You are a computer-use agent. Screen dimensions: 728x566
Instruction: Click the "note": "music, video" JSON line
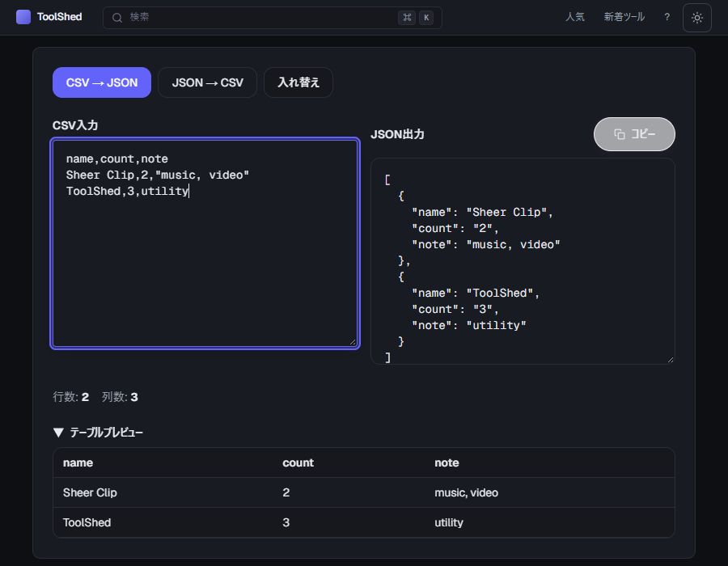point(486,245)
